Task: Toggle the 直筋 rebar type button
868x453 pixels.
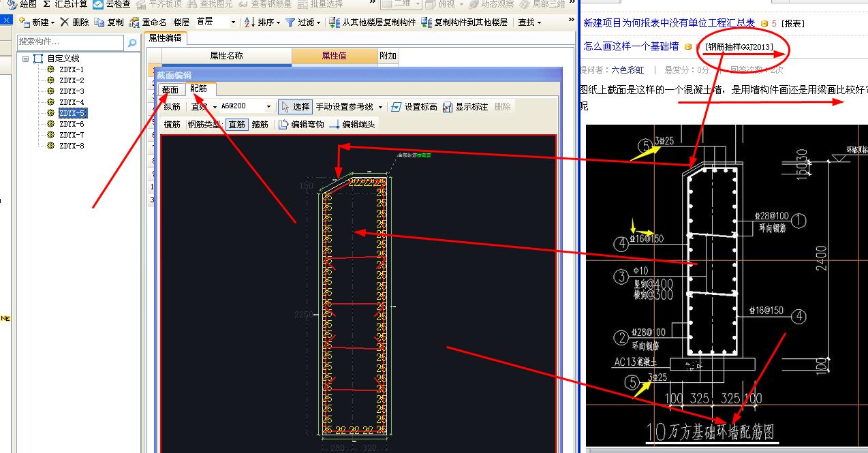Action: pyautogui.click(x=236, y=125)
